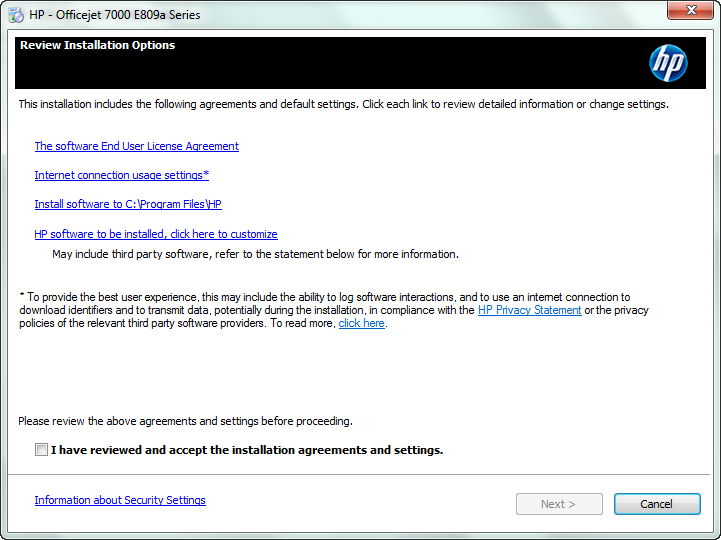Image resolution: width=721 pixels, height=540 pixels.
Task: Check 'I have reviewed and accept' checkbox
Action: 41,449
